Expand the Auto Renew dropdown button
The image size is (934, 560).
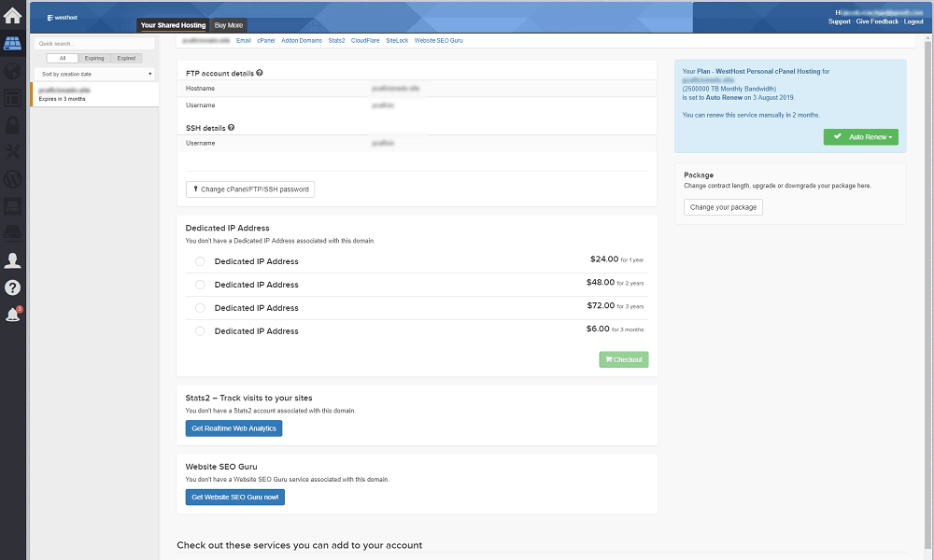click(x=861, y=137)
